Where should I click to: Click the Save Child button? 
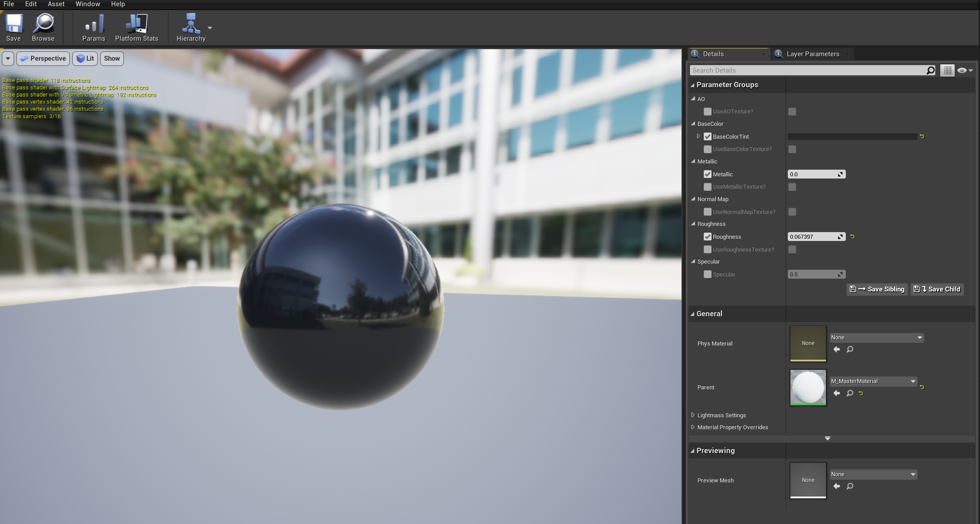(x=937, y=289)
